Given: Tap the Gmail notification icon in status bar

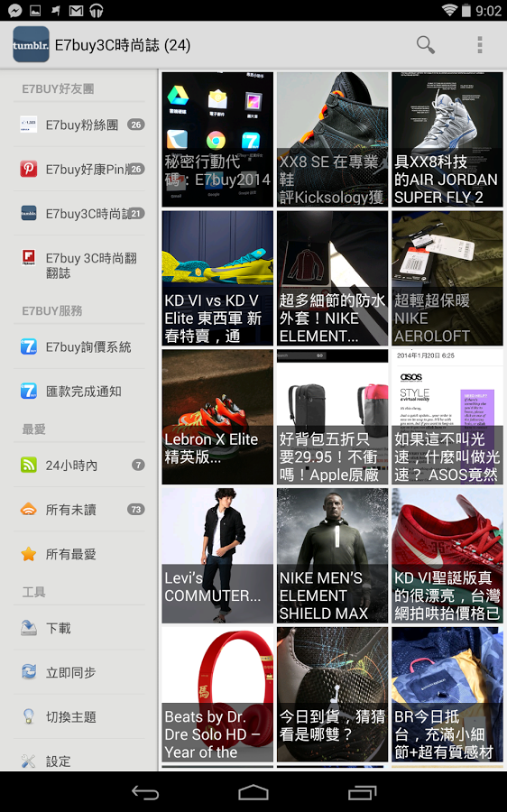Looking at the screenshot, I should 76,10.
